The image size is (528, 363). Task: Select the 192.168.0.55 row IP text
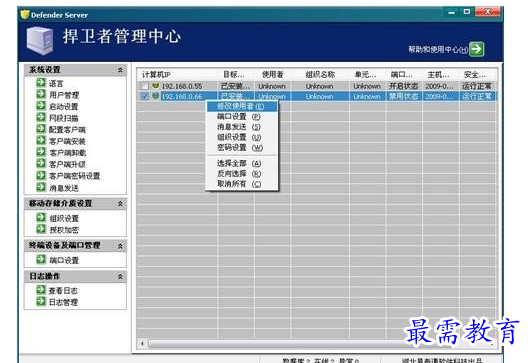(182, 87)
